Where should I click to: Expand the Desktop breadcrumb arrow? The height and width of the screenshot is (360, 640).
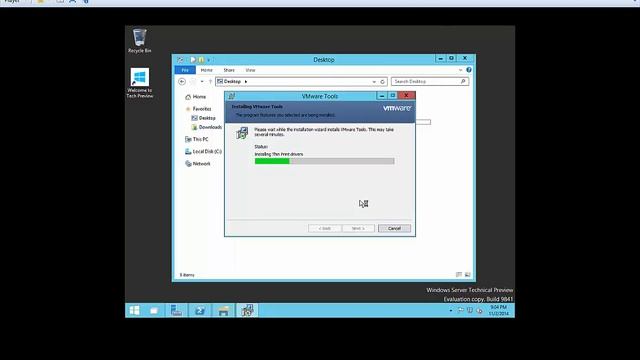tap(246, 82)
